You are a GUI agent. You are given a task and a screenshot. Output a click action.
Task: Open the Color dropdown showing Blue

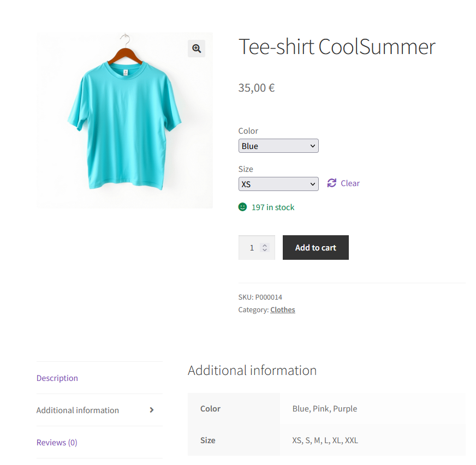click(x=278, y=146)
